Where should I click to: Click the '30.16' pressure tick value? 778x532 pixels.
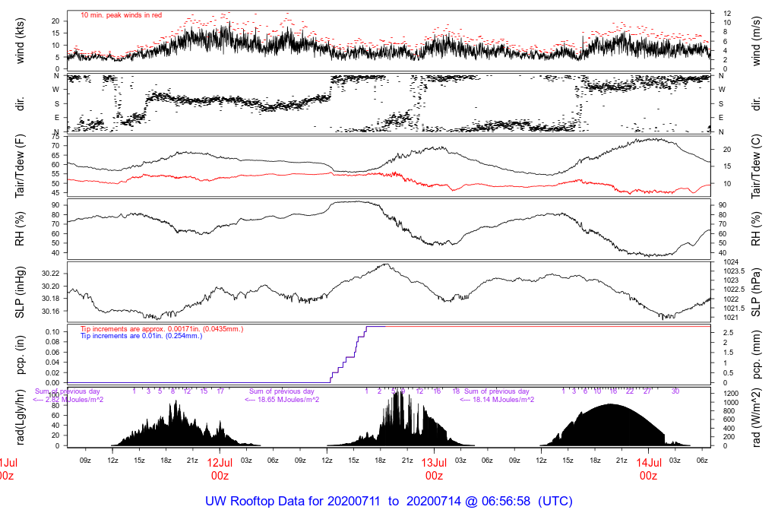51,312
